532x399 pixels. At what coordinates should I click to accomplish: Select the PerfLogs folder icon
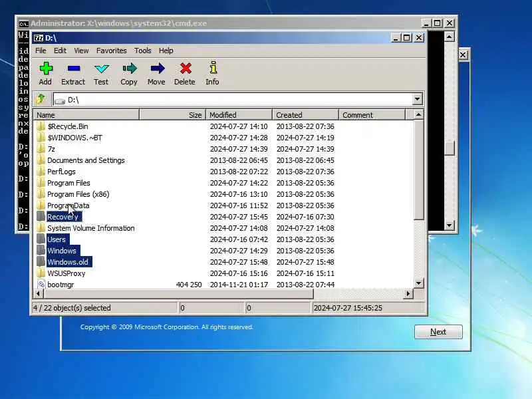coord(41,172)
